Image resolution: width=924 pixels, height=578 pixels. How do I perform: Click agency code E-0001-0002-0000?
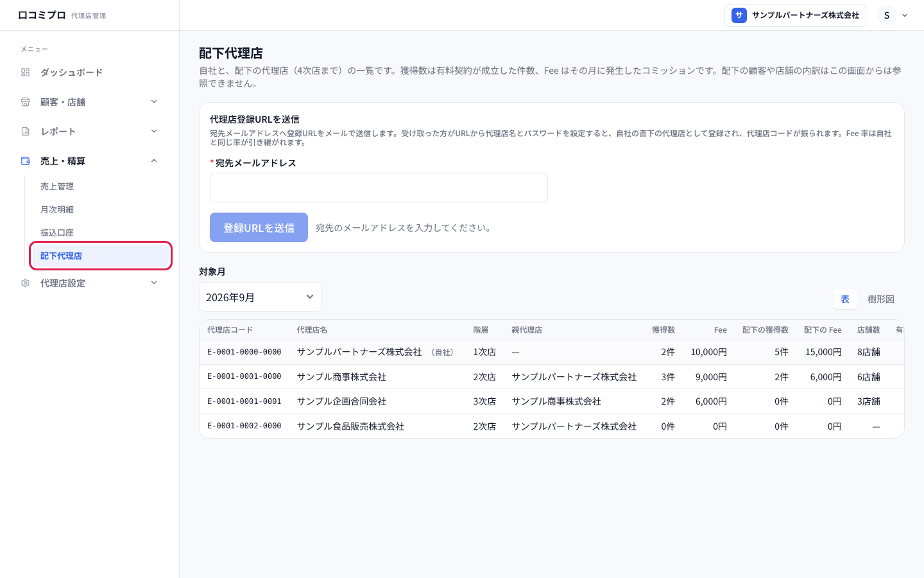tap(244, 426)
